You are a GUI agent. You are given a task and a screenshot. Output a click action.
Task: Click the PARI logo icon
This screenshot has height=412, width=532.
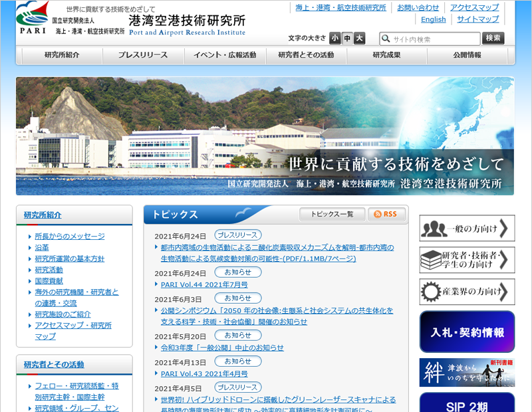(33, 18)
